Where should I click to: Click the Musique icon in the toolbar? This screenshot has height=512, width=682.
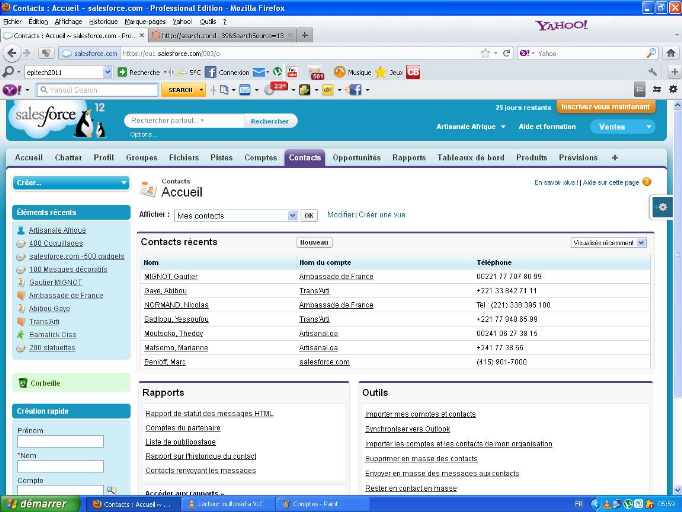click(340, 72)
